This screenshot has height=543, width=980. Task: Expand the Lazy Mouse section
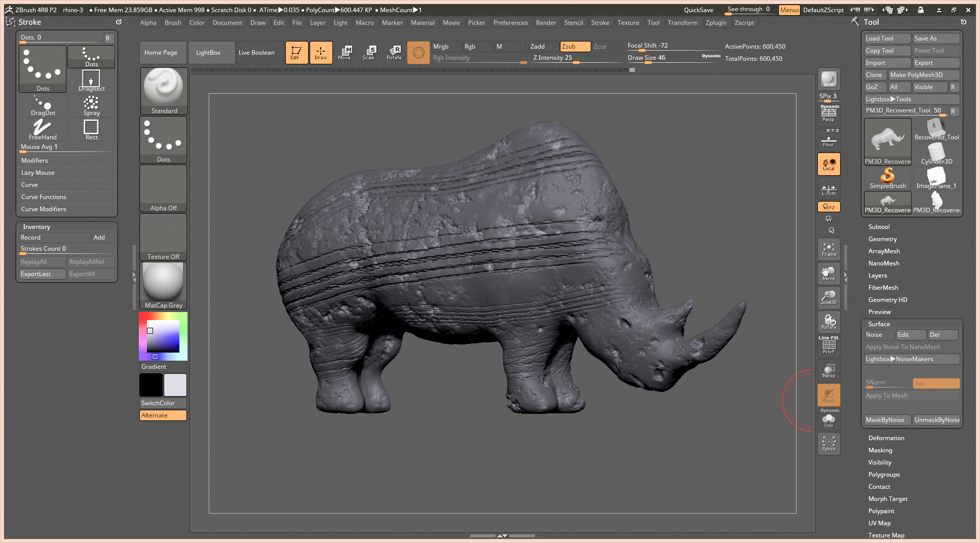(x=38, y=173)
